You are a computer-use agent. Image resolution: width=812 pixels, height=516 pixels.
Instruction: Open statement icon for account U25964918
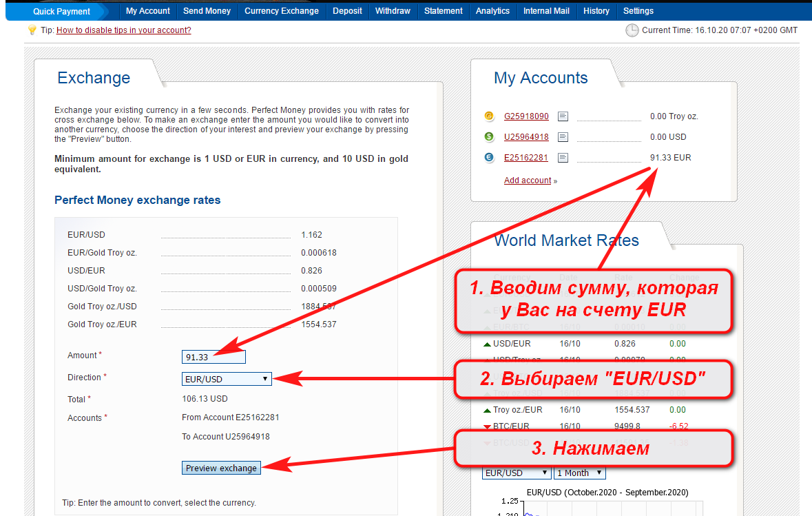[x=563, y=137]
